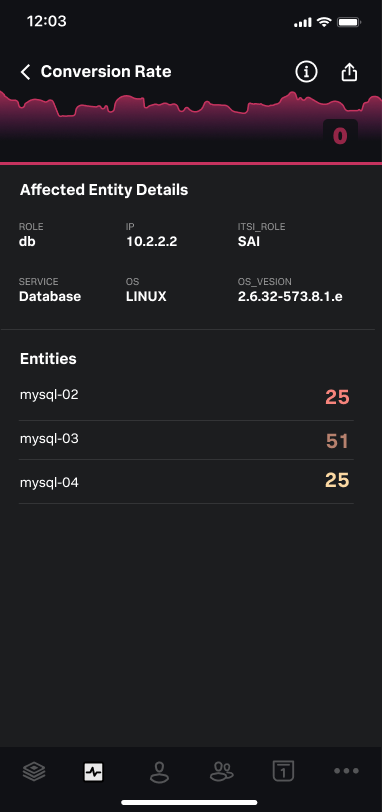This screenshot has height=812, width=382.
Task: Open the people group tab
Action: pos(222,771)
